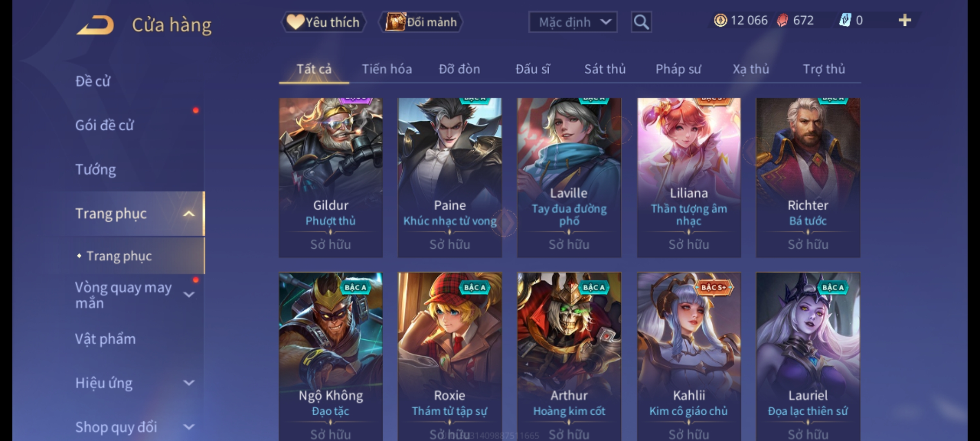The image size is (980, 441).
Task: Tap the red ruby currency icon
Action: click(782, 20)
